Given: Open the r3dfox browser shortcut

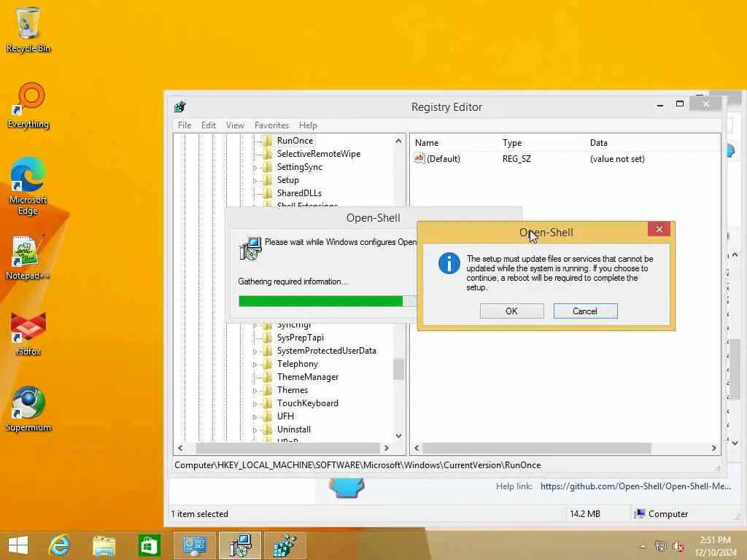Looking at the screenshot, I should coord(28,334).
